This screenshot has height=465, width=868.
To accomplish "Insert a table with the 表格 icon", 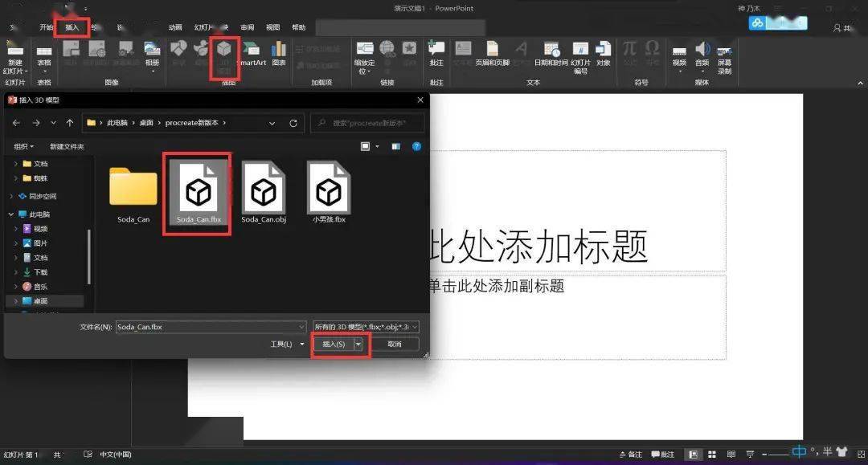I will click(x=44, y=50).
